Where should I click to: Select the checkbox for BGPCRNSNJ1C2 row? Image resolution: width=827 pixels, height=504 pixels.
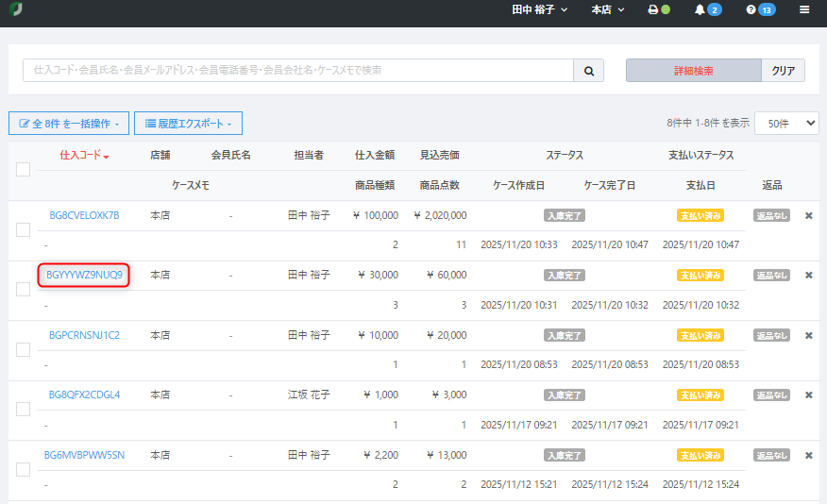pyautogui.click(x=24, y=349)
